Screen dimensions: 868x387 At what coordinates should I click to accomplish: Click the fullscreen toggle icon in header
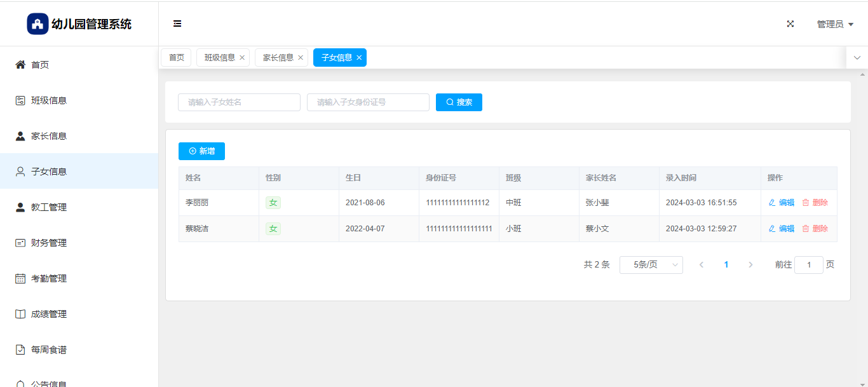tap(790, 24)
